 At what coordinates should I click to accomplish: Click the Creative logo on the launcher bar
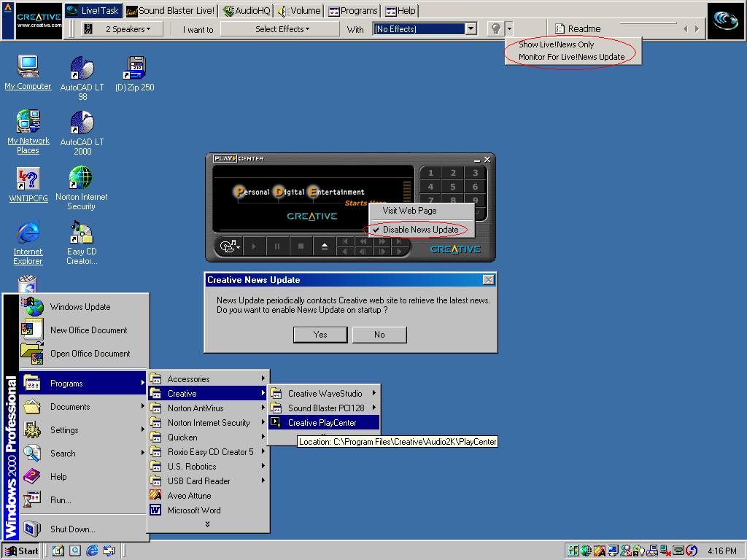(x=39, y=21)
